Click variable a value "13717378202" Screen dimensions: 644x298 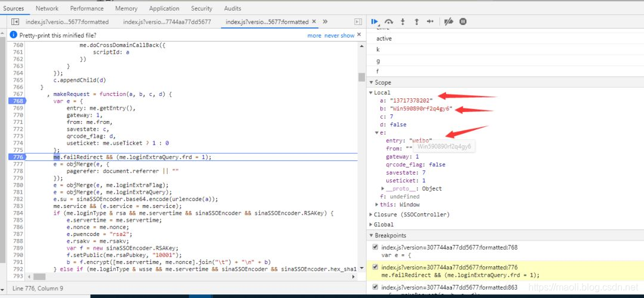(410, 101)
